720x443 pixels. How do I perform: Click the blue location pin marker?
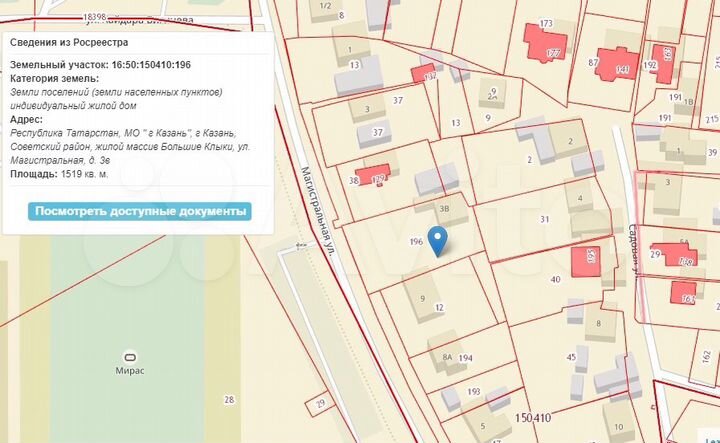(x=437, y=241)
